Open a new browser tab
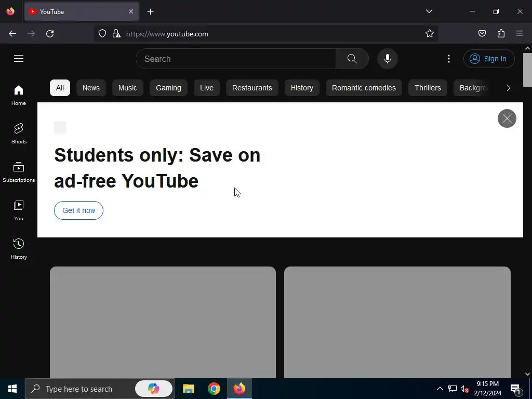The width and height of the screenshot is (532, 399). pos(150,12)
